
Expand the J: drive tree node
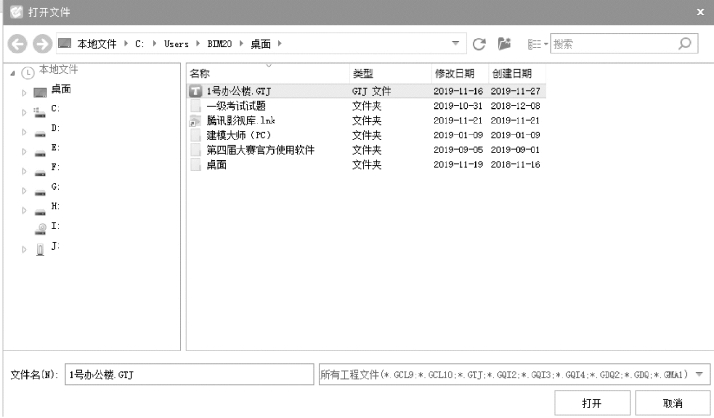point(24,250)
